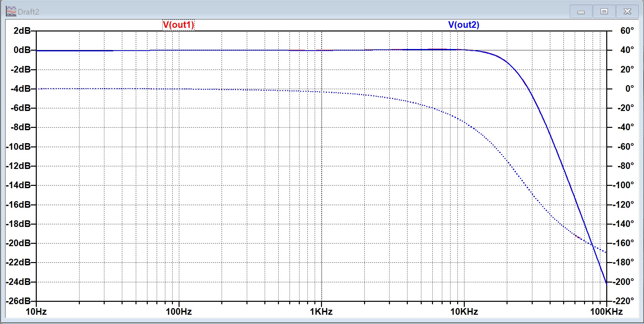Click the -60° phase axis label
This screenshot has width=644, height=324.
[626, 147]
